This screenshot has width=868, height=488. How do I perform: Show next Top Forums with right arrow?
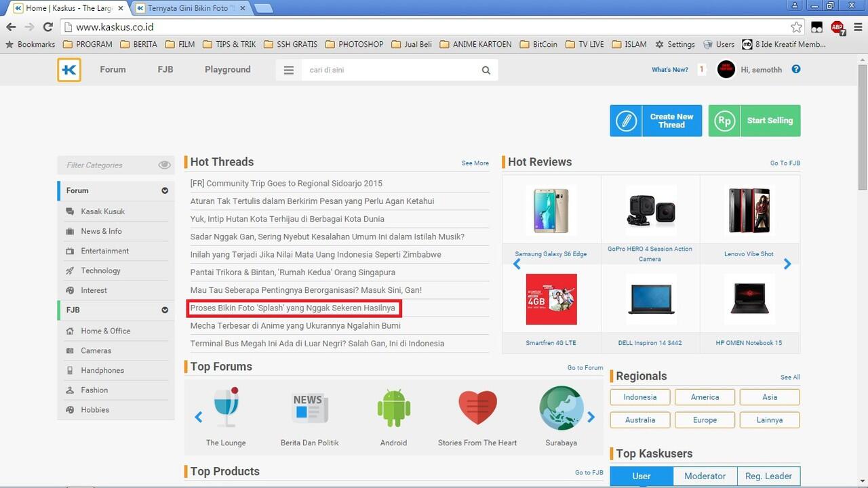(x=591, y=417)
